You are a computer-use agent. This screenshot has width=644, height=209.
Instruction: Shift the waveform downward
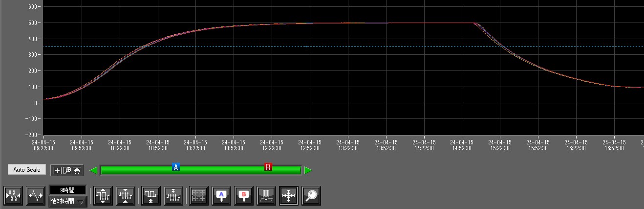[173, 195]
